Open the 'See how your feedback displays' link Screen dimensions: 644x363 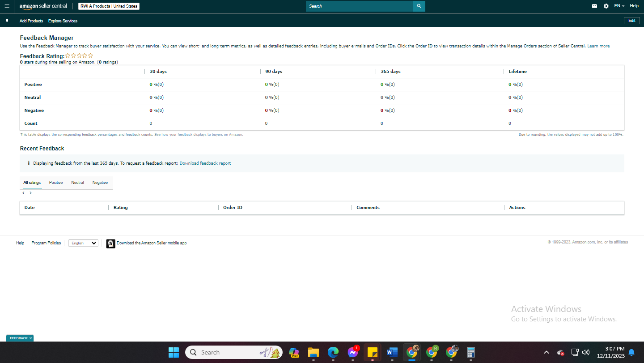(x=199, y=135)
